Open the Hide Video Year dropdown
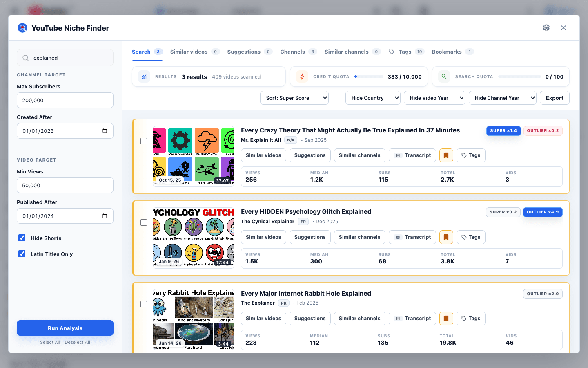The width and height of the screenshot is (588, 368). coord(434,98)
